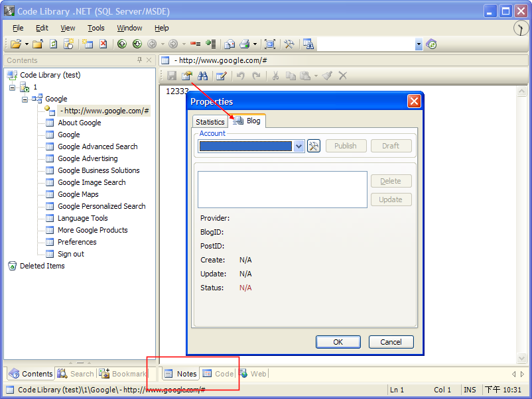Switch to the Code tab at bottom

point(219,374)
